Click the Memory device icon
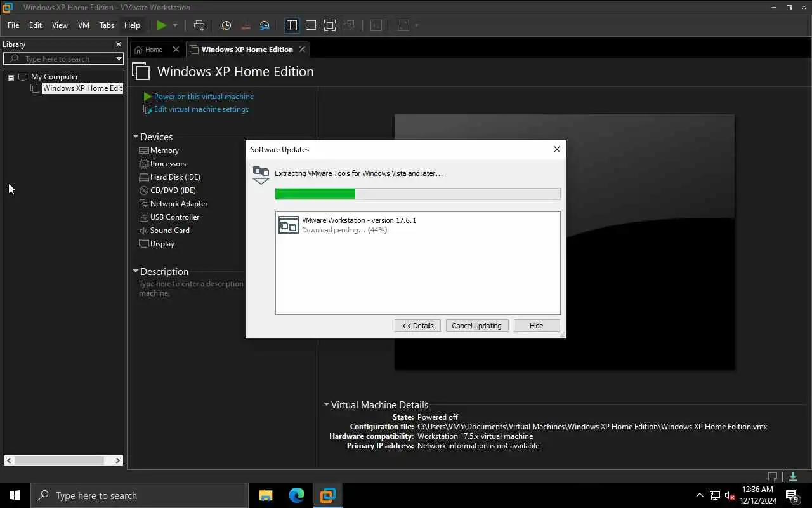 pos(144,150)
